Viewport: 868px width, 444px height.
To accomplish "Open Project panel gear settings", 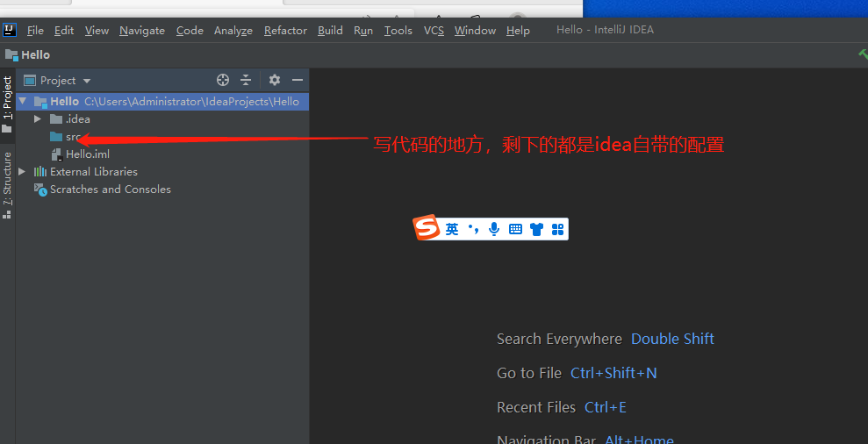I will [275, 80].
